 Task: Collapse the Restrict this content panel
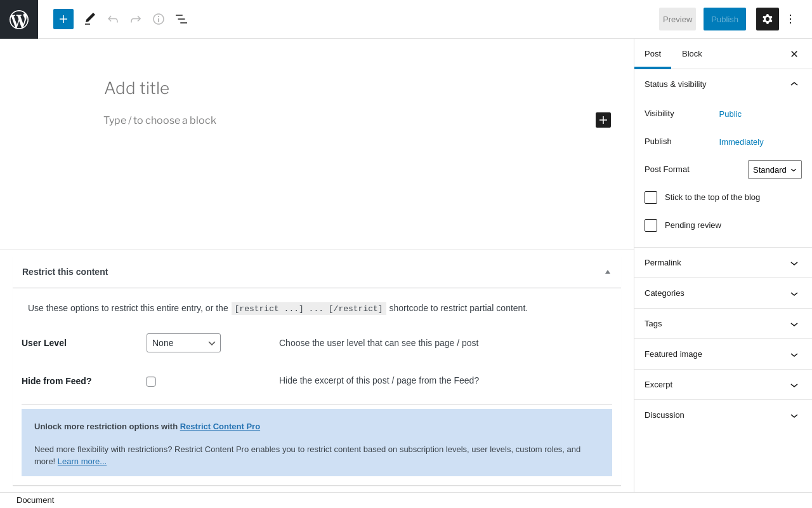tap(608, 272)
